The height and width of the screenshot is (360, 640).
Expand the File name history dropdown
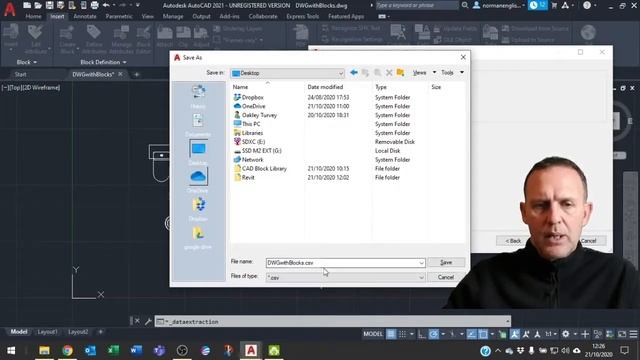pyautogui.click(x=421, y=263)
